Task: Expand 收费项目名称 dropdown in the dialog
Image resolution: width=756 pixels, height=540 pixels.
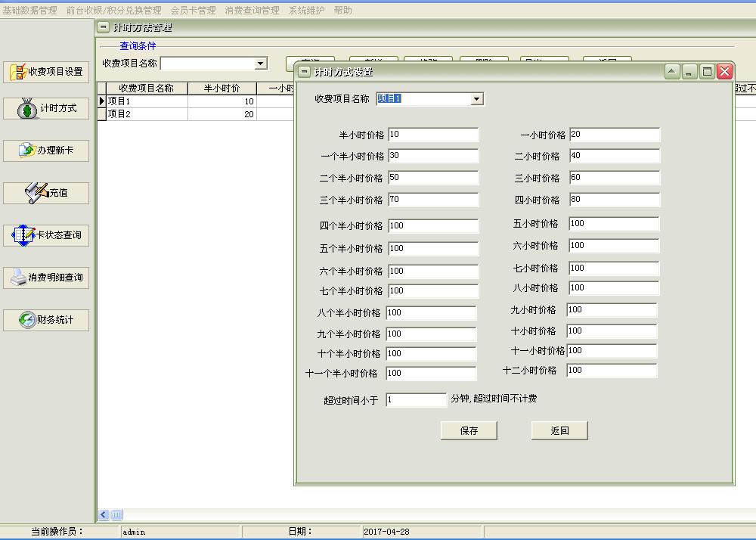Action: tap(476, 99)
